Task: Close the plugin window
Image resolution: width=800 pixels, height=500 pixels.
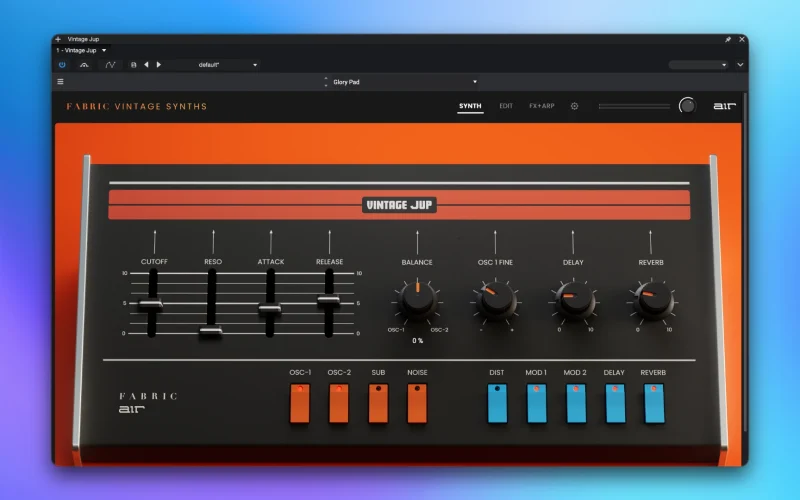Action: pyautogui.click(x=742, y=39)
